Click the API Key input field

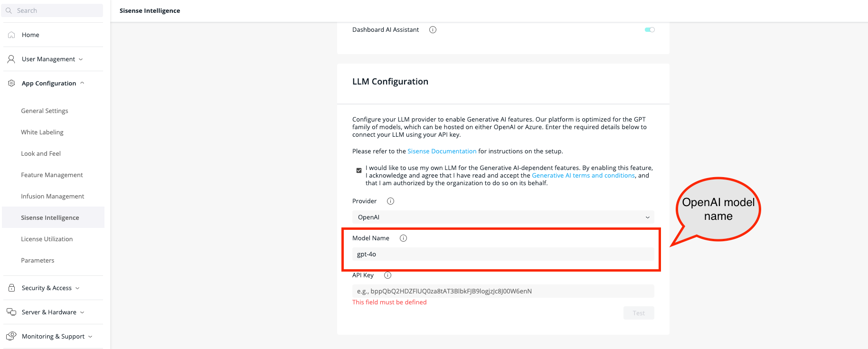(503, 291)
